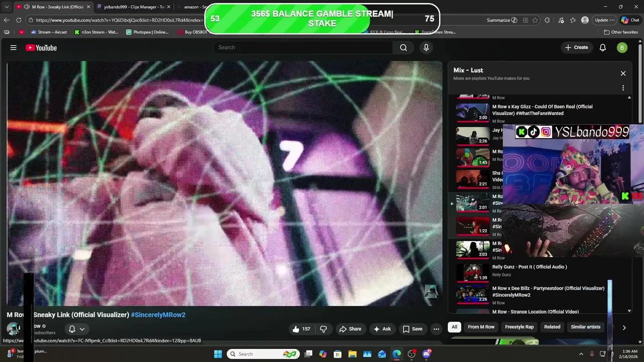Play M Row x Kay Glizz Could Of Been Real
644x362 pixels.
(x=542, y=110)
